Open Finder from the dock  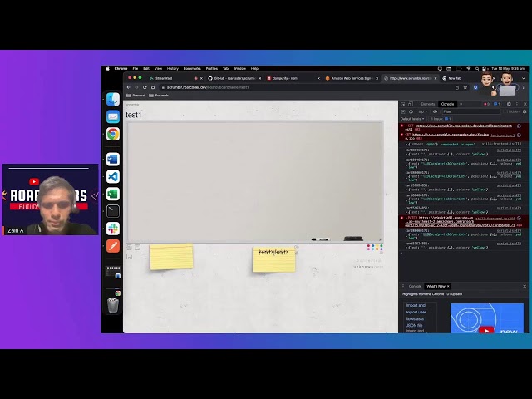(113, 100)
